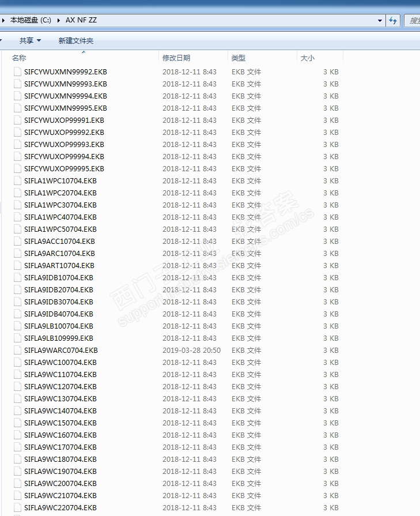Viewport: 420px width, 516px height.
Task: Open the 共享 dropdown menu
Action: click(30, 40)
